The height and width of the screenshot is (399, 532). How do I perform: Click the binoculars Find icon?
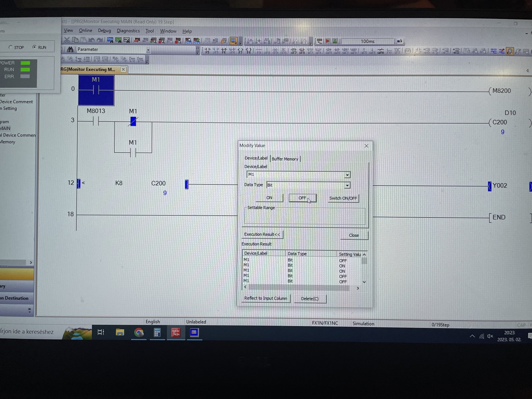coord(70,50)
